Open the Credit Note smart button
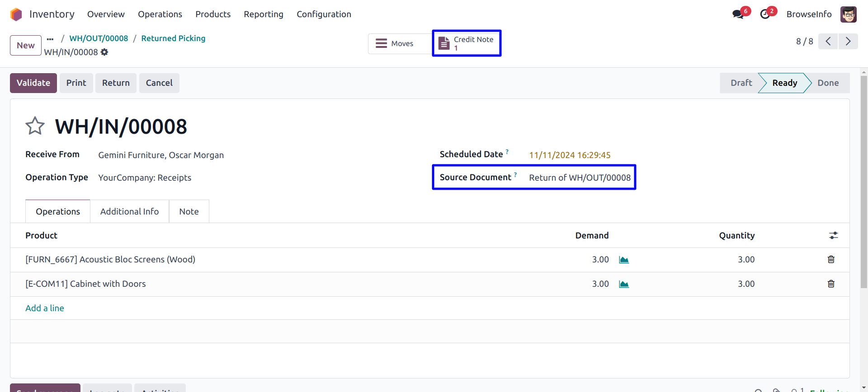The height and width of the screenshot is (392, 868). click(x=467, y=43)
